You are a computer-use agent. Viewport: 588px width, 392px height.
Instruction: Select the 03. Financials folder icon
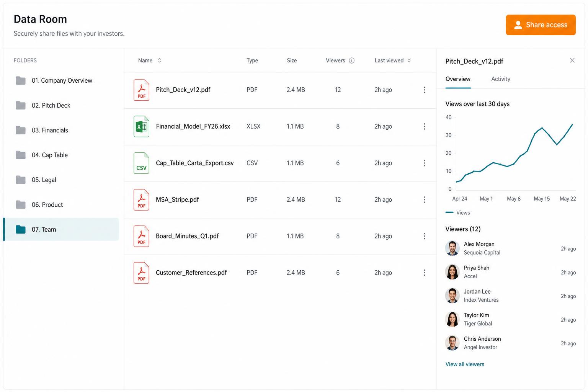click(21, 130)
